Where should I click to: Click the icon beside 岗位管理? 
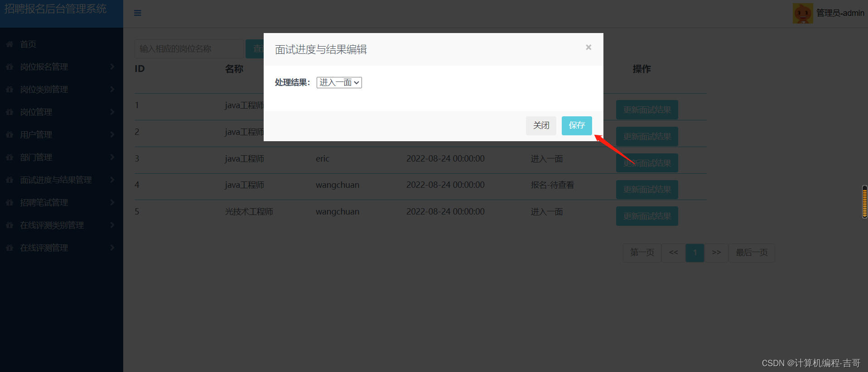point(10,112)
